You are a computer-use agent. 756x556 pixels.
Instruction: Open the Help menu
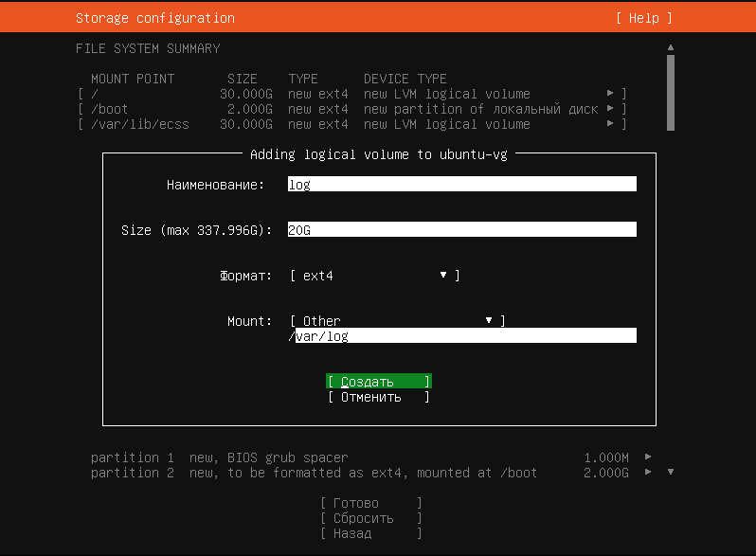tap(643, 18)
